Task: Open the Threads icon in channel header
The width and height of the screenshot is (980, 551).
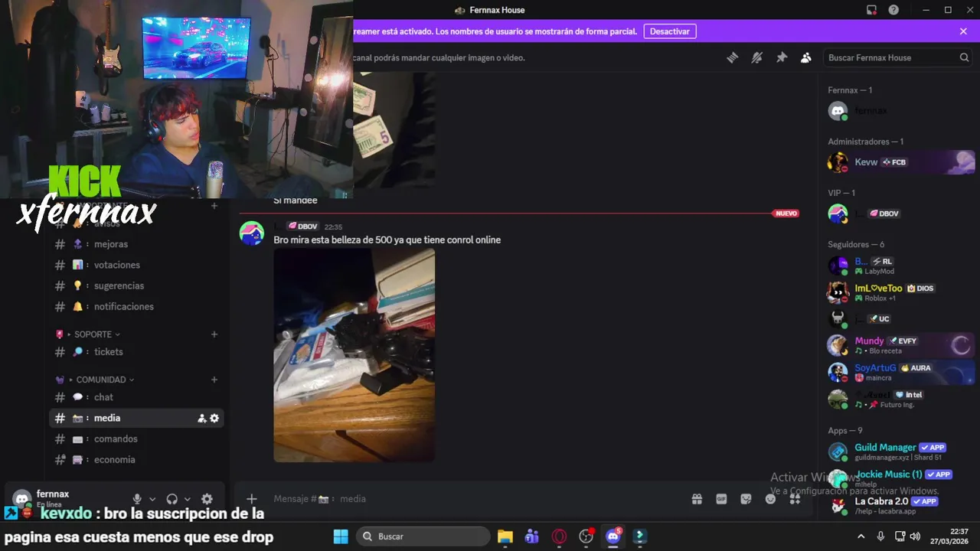Action: click(733, 57)
